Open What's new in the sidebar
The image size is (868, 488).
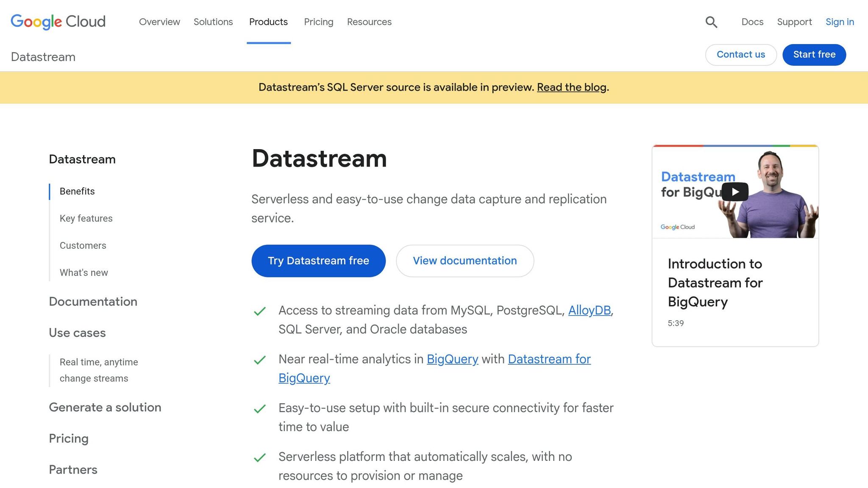pos(83,272)
